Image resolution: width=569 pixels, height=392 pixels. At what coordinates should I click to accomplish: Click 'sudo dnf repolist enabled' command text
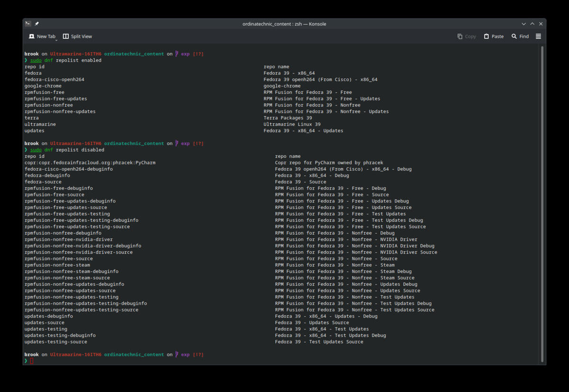(65, 60)
